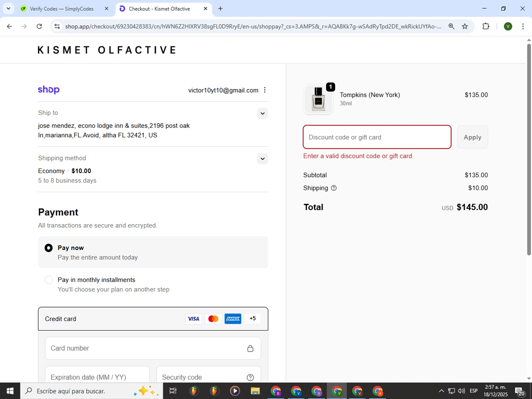Click the Mastercard icon
Screen dimensions: 532x399
click(x=213, y=319)
